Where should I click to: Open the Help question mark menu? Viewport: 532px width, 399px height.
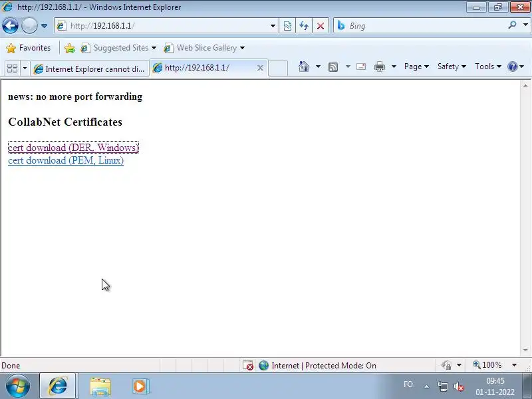515,66
